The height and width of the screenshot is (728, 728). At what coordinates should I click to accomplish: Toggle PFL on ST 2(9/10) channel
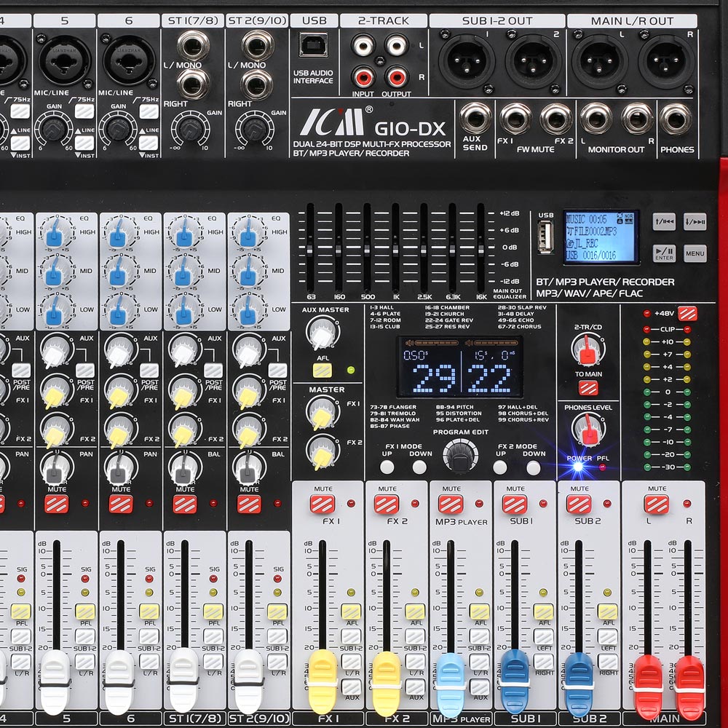click(x=277, y=612)
